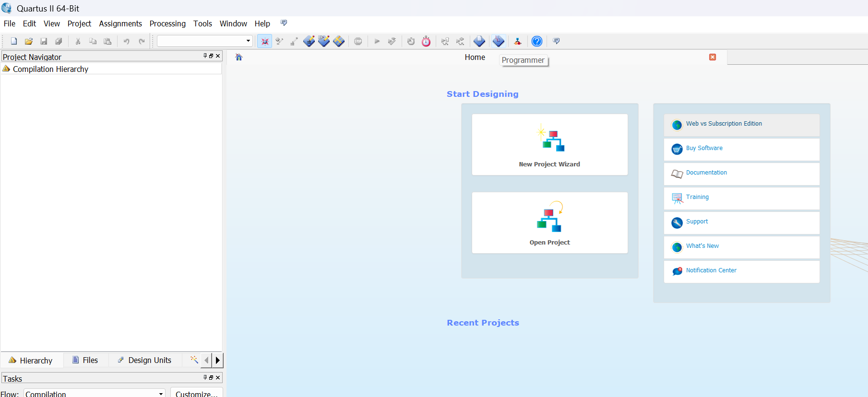Click the TimeQuest timing analyzer stopwatch icon
Image resolution: width=868 pixels, height=397 pixels.
click(426, 41)
